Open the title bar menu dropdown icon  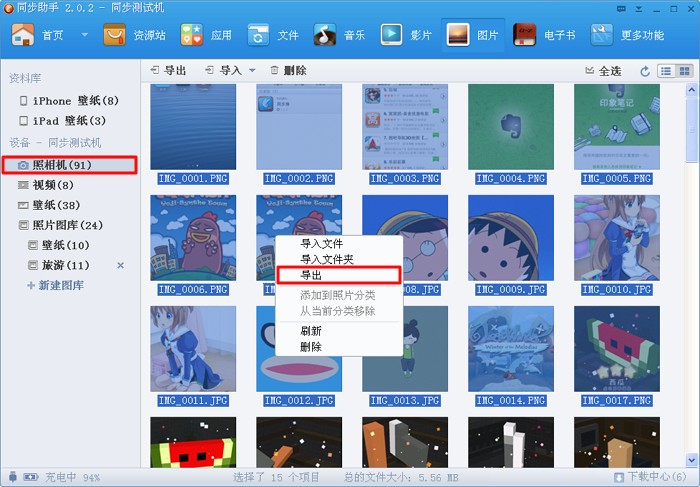coord(639,9)
